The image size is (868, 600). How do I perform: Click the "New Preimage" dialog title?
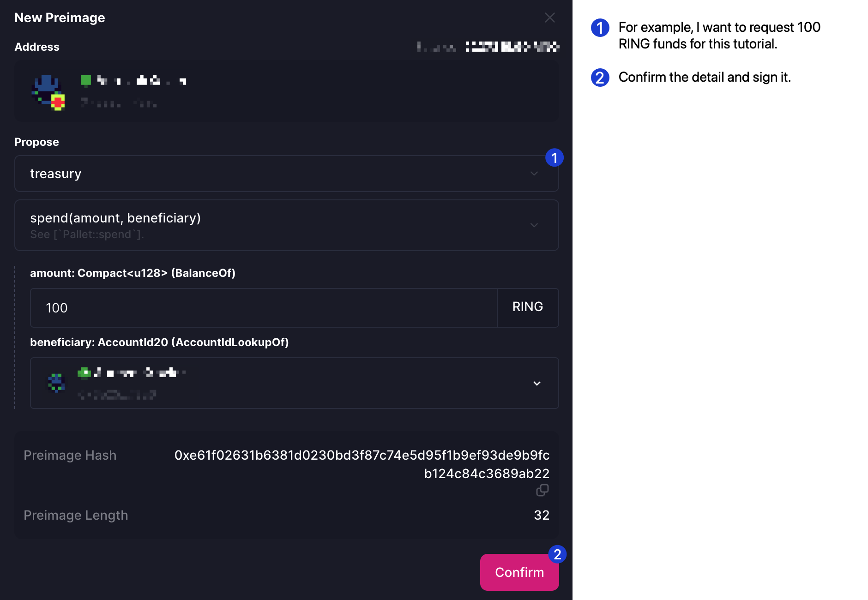[60, 18]
